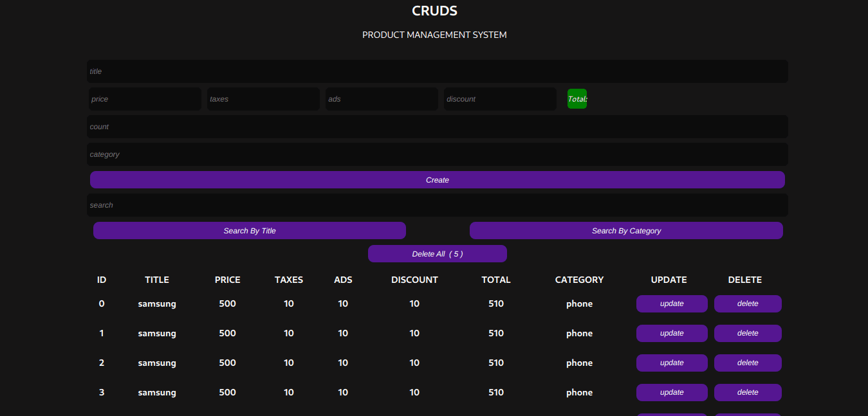Click into the search box
Screen dimensions: 868x416
coord(437,205)
